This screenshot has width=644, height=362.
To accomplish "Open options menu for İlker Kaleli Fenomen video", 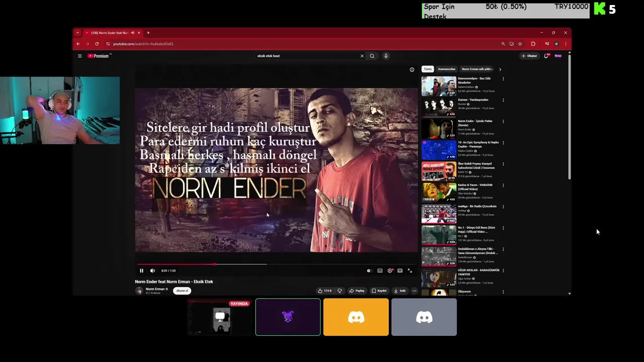I will pos(503,164).
